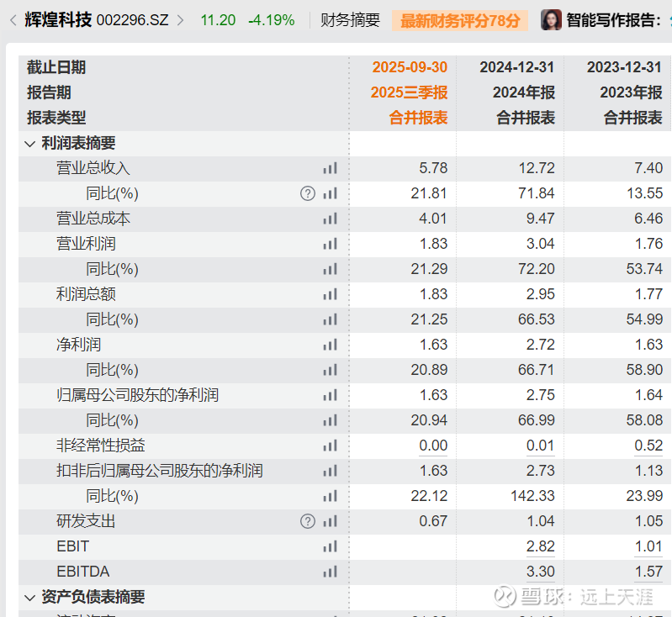Click current price 11.20

[x=218, y=20]
